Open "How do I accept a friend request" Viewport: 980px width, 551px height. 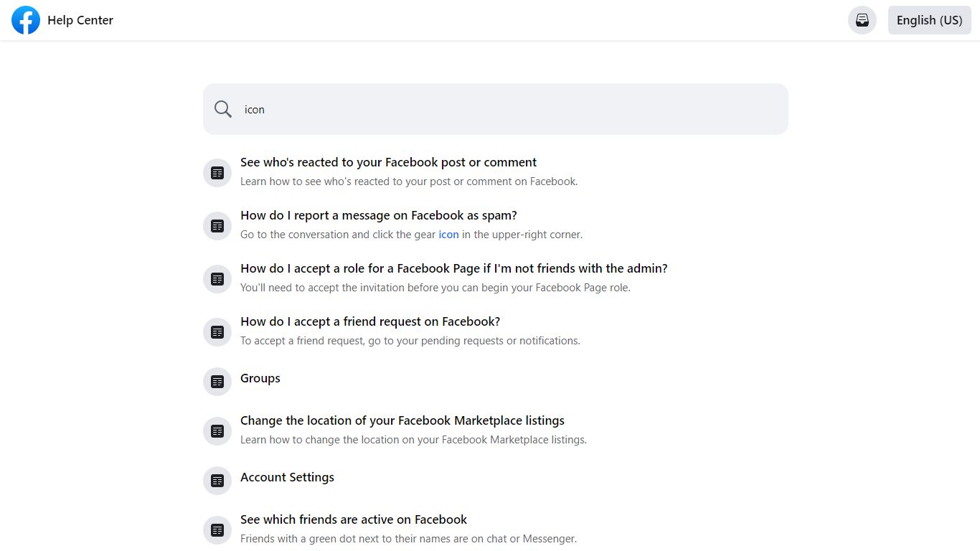370,321
